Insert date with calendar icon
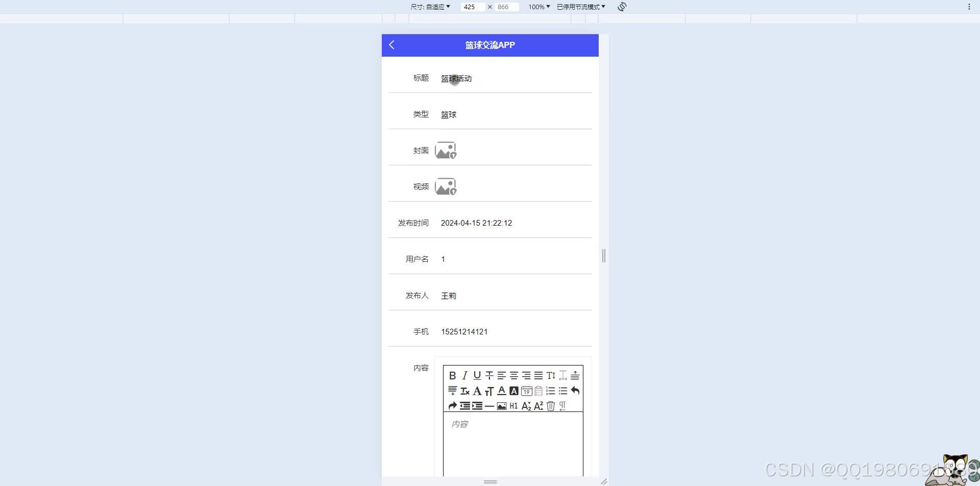The width and height of the screenshot is (980, 486). pyautogui.click(x=526, y=391)
